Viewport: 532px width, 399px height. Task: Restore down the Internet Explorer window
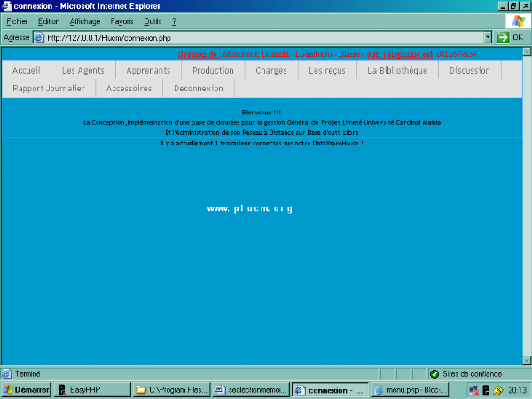pyautogui.click(x=513, y=6)
